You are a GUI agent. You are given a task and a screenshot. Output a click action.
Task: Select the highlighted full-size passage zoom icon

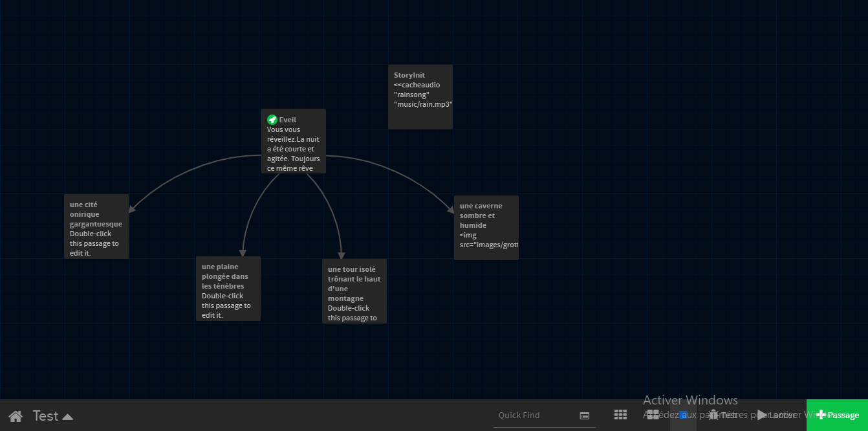point(683,415)
